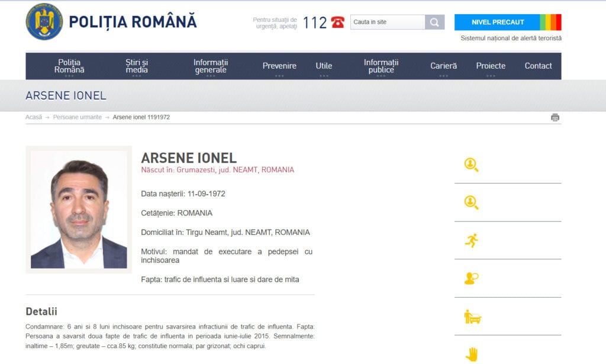This screenshot has height=364, width=606.
Task: Follow the Acasă breadcrumb link
Action: (x=34, y=117)
